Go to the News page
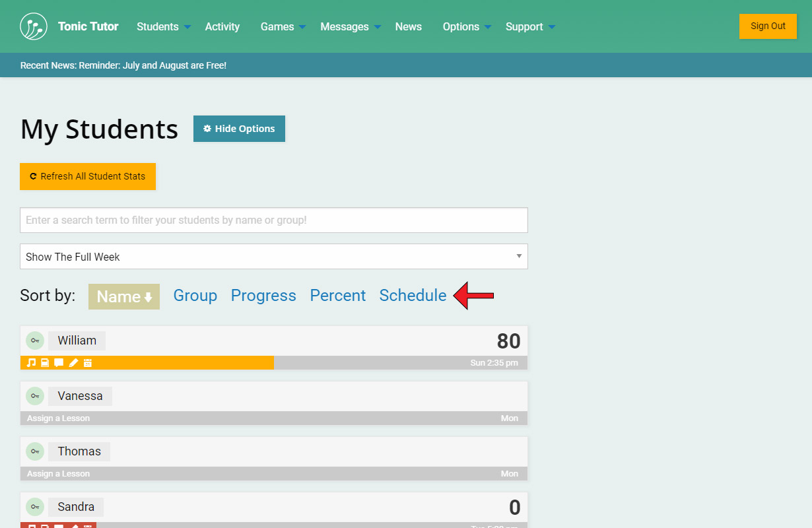This screenshot has width=812, height=528. (x=408, y=26)
